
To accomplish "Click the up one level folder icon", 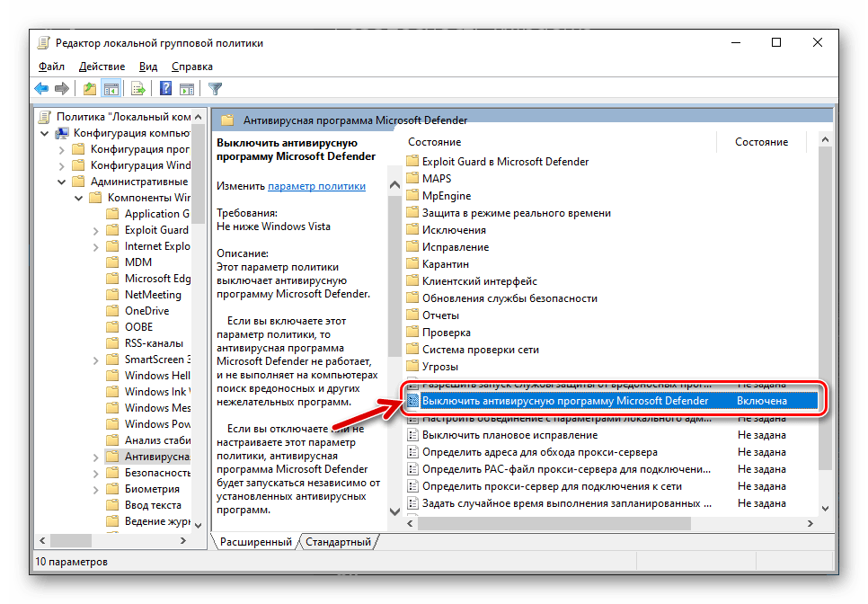I will (89, 89).
